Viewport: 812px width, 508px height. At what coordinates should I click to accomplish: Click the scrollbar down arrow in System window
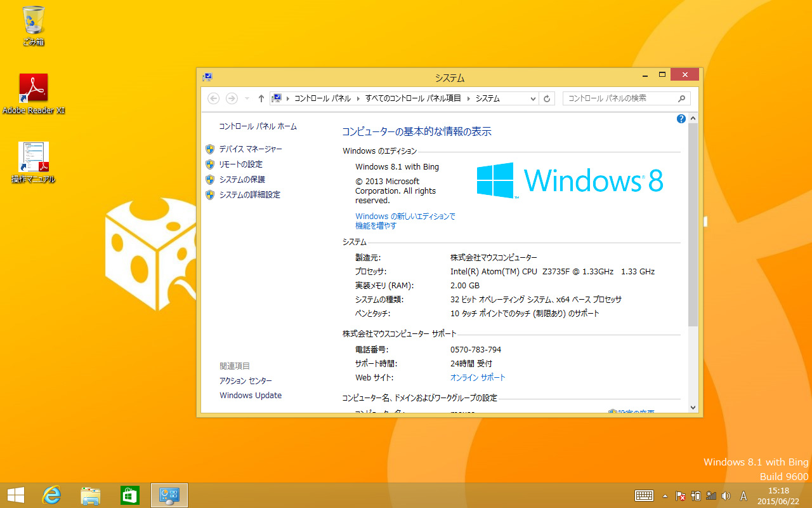click(693, 408)
